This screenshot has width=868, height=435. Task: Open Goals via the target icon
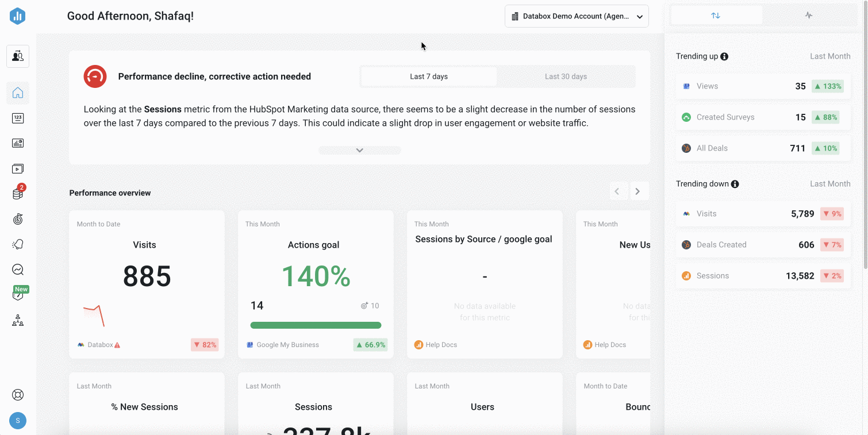18,219
